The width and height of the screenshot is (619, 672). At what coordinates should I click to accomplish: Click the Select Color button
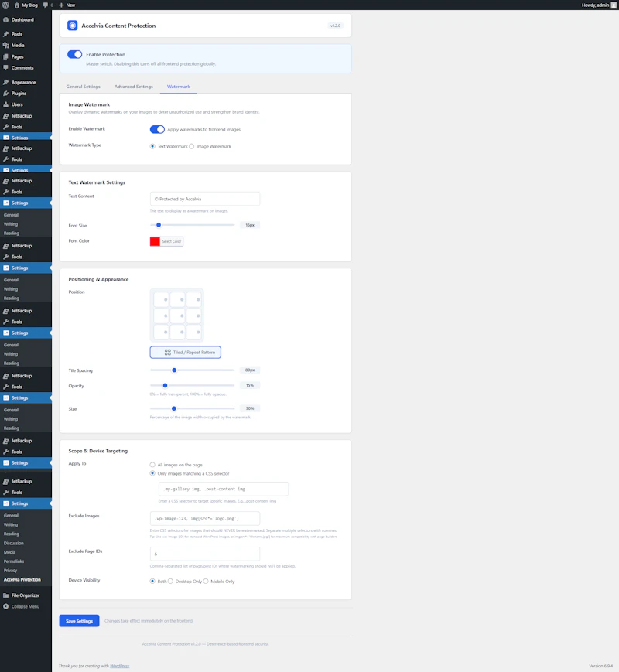[172, 241]
